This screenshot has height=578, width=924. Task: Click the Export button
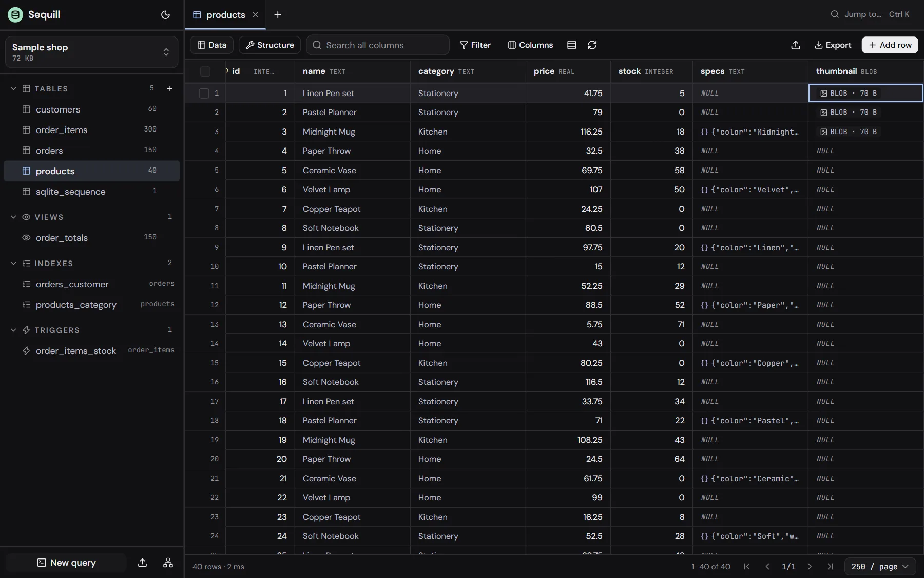tap(833, 45)
